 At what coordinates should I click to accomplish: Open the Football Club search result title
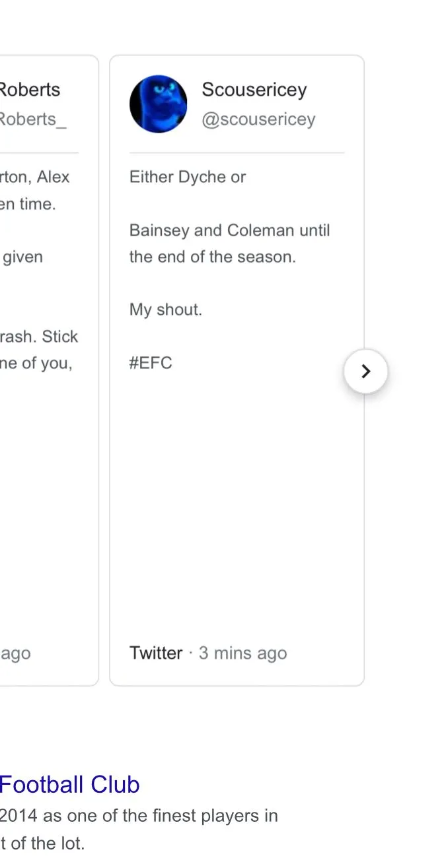(69, 784)
